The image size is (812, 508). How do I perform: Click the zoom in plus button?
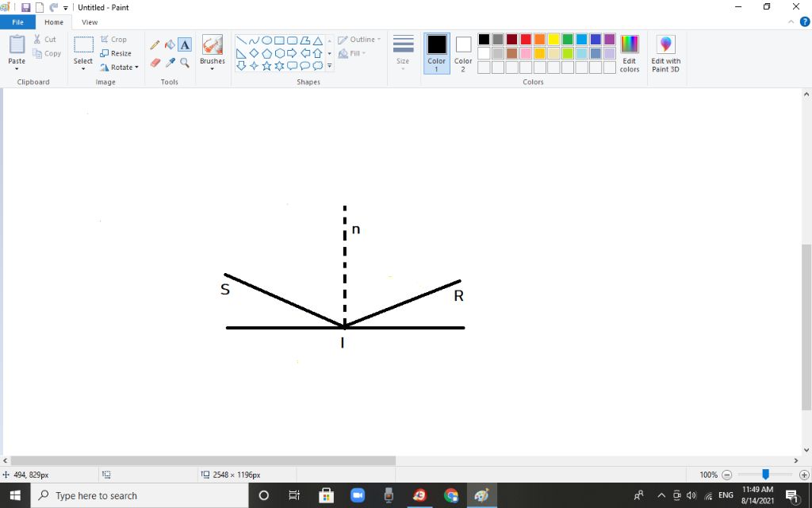pos(804,475)
